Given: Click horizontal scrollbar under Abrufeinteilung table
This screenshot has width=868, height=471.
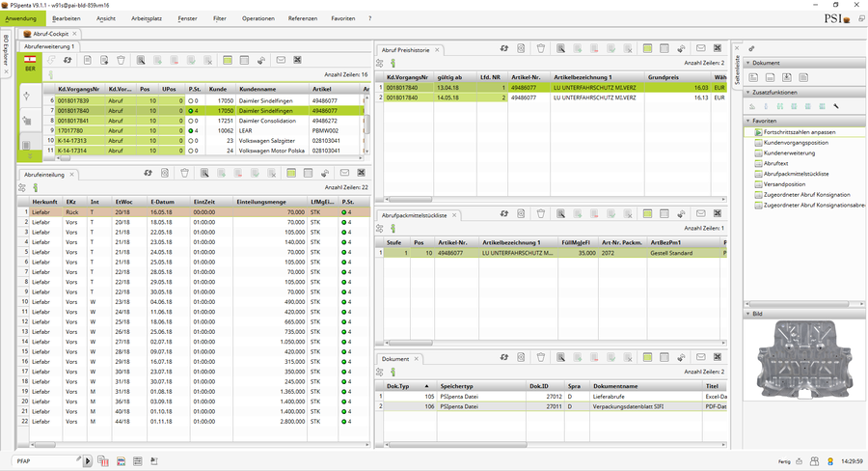Looking at the screenshot, I should click(x=200, y=444).
